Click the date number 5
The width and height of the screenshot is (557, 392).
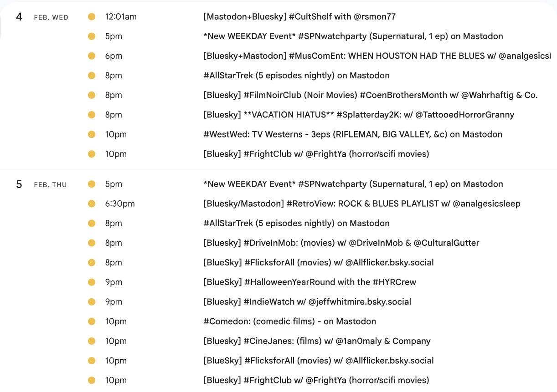(19, 184)
